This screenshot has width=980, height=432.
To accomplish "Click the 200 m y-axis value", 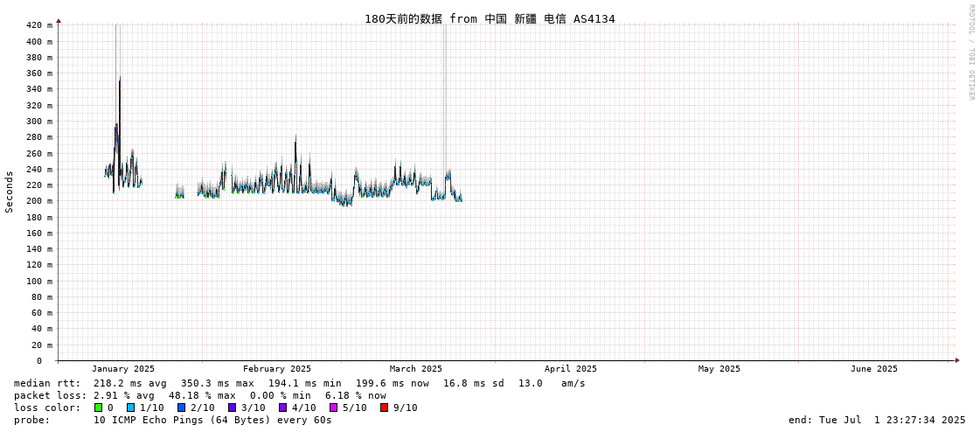I will (38, 200).
